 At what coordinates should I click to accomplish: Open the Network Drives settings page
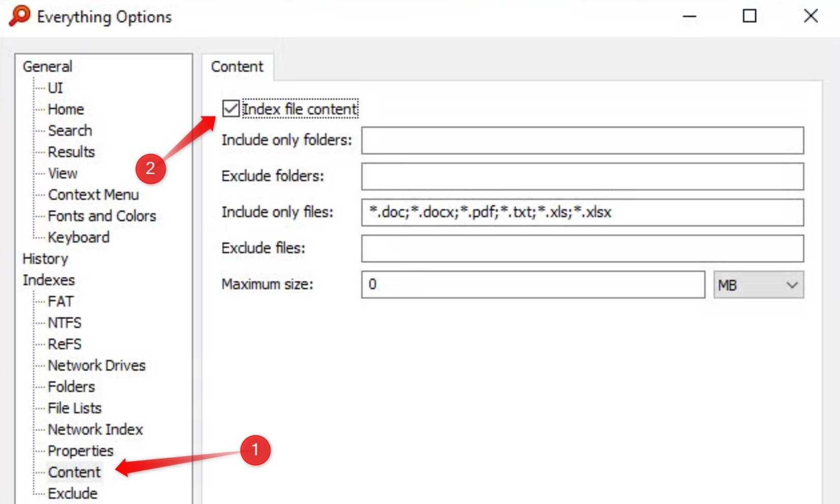[97, 366]
